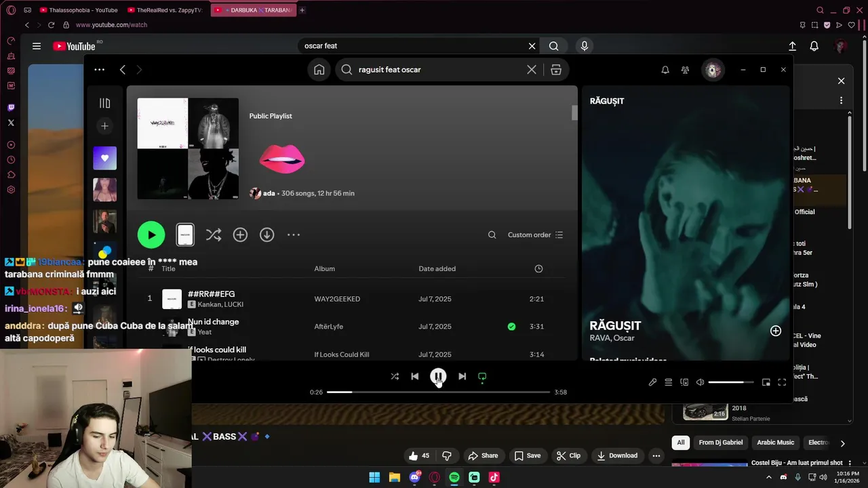Search YouTube with voice microphone

[585, 46]
